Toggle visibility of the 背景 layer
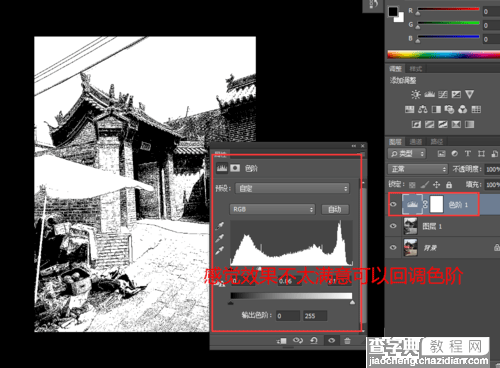The width and height of the screenshot is (500, 368). point(393,247)
